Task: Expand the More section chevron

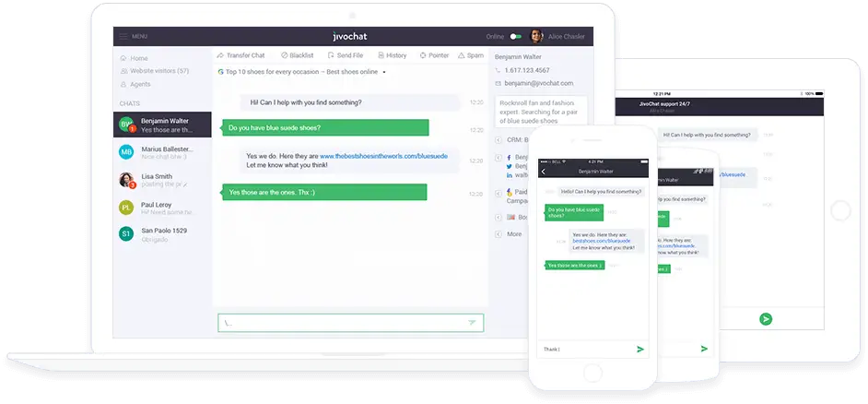Action: 499,234
